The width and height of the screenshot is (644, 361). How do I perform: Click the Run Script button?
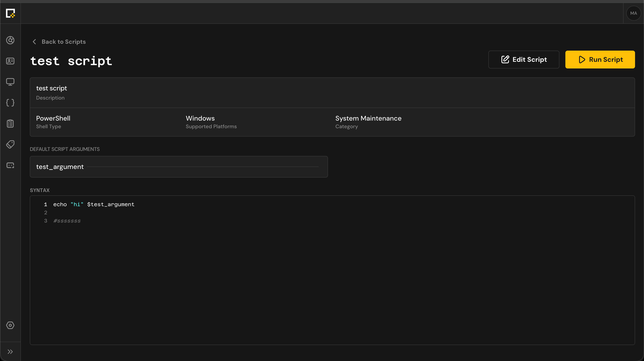pos(600,59)
